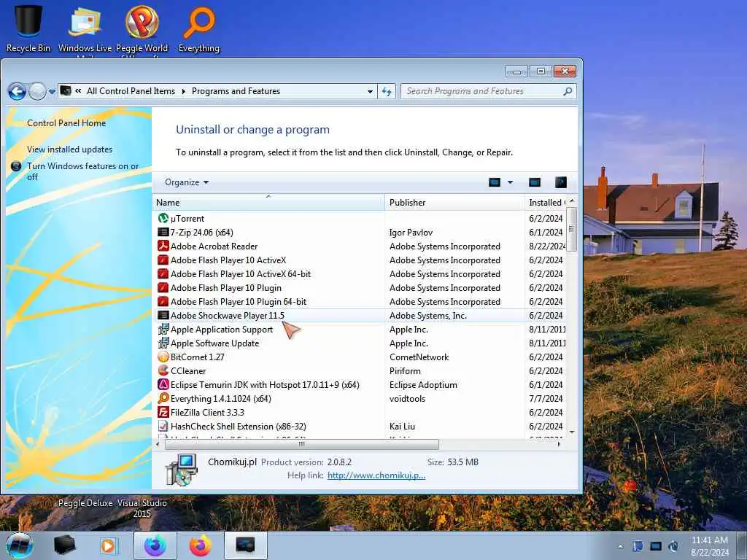
Task: Click Igor Pavlov publisher cell
Action: pos(411,233)
